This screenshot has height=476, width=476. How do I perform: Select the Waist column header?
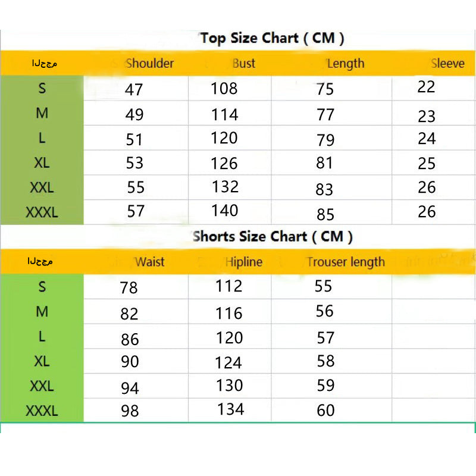149,262
